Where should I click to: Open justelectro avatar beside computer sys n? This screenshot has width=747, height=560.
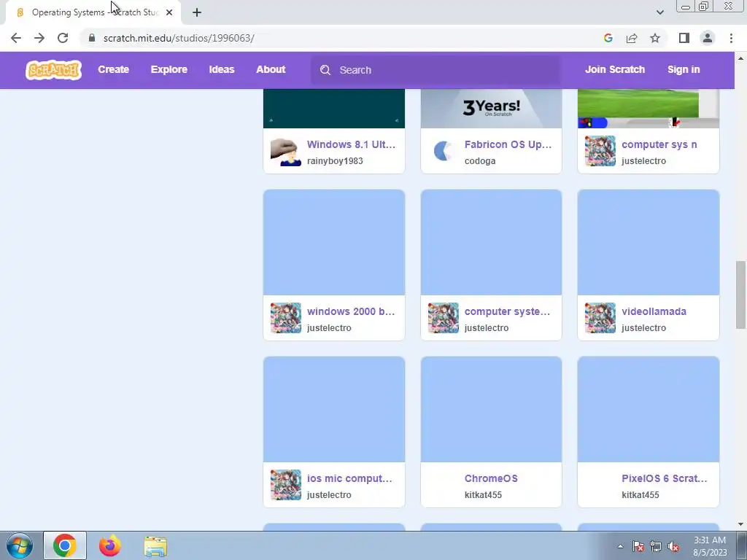600,152
